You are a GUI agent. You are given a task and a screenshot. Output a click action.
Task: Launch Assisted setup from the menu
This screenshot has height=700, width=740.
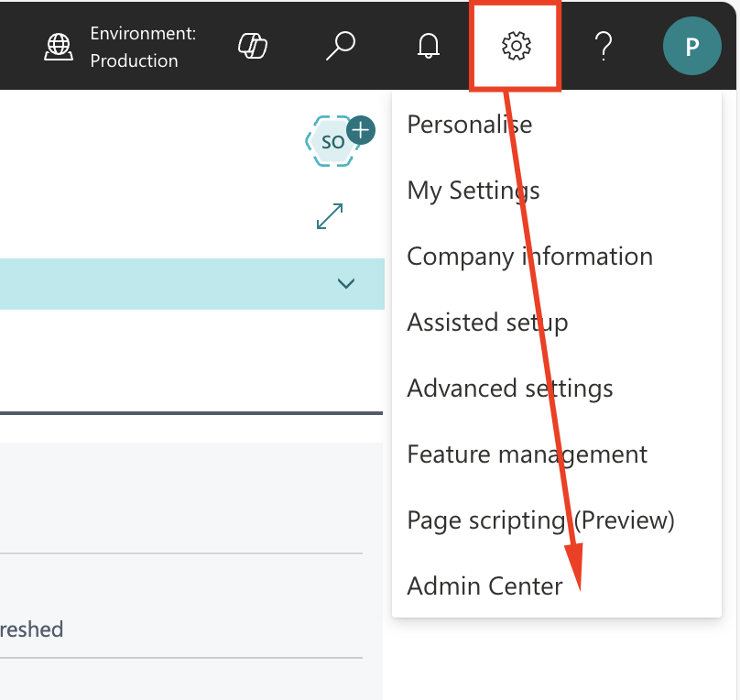pos(487,323)
